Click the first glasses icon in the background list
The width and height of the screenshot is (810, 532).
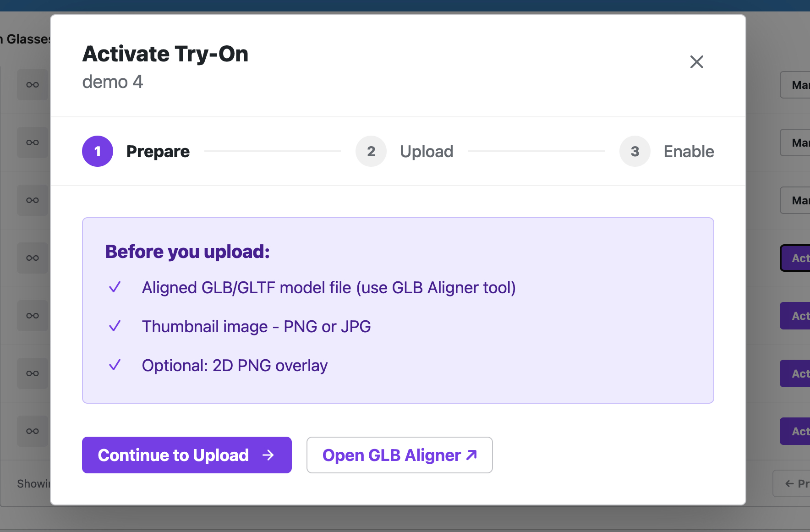[33, 85]
